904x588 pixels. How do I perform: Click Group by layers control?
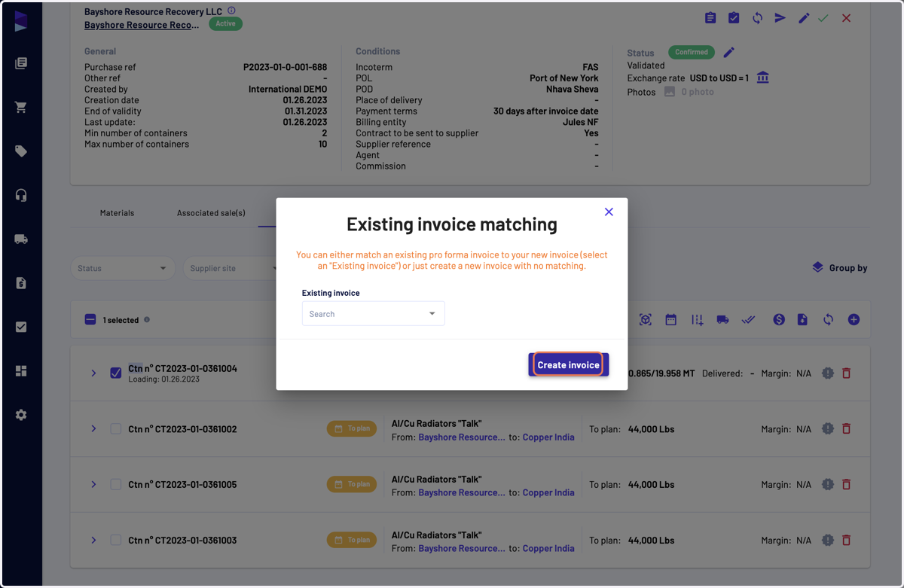click(x=839, y=268)
